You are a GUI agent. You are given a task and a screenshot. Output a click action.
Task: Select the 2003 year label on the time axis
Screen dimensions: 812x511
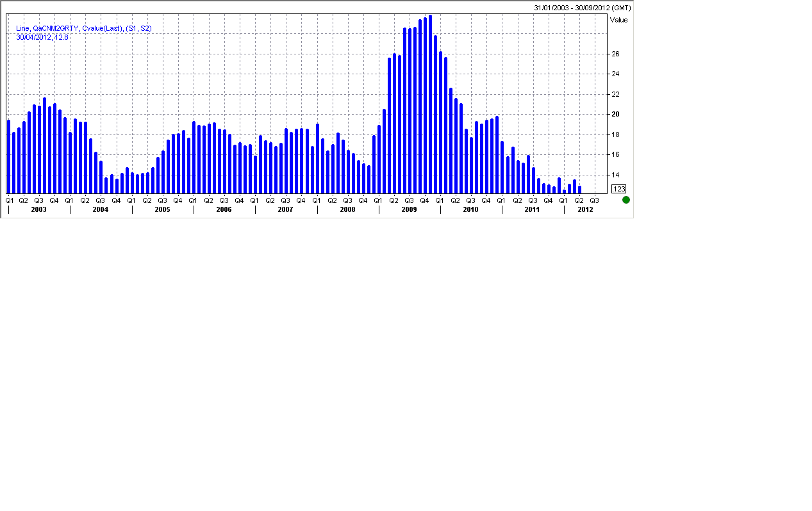pyautogui.click(x=38, y=210)
